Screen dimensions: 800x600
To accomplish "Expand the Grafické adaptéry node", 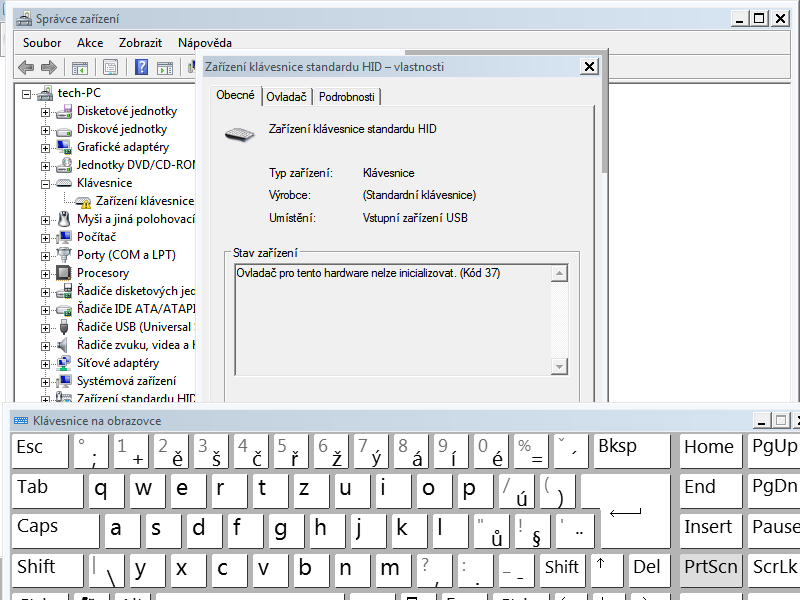I will click(45, 148).
